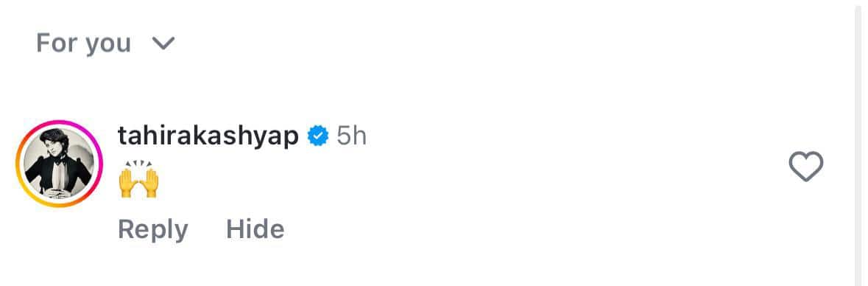Like tahirakashyap's comment with the heart icon
Viewport: 868px width, 286px height.
[x=806, y=167]
